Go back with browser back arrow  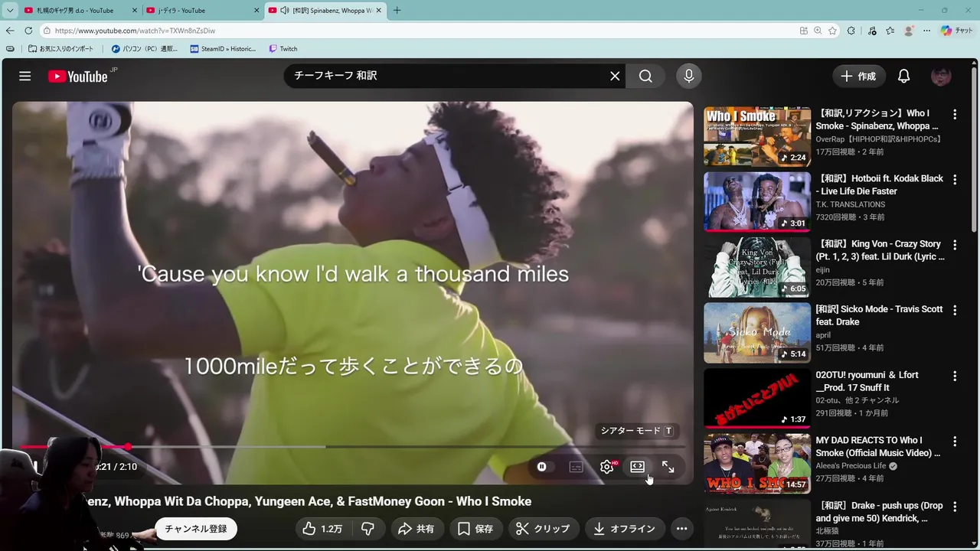click(x=10, y=31)
